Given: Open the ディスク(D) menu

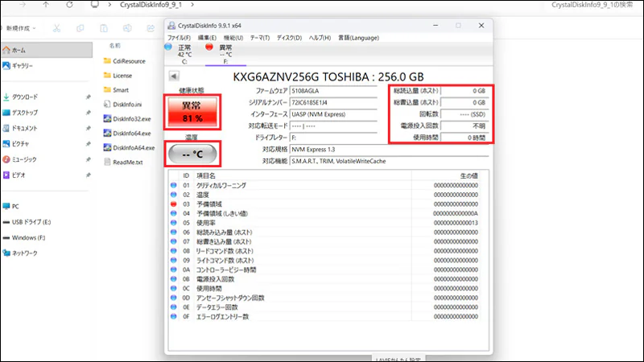Looking at the screenshot, I should click(289, 38).
